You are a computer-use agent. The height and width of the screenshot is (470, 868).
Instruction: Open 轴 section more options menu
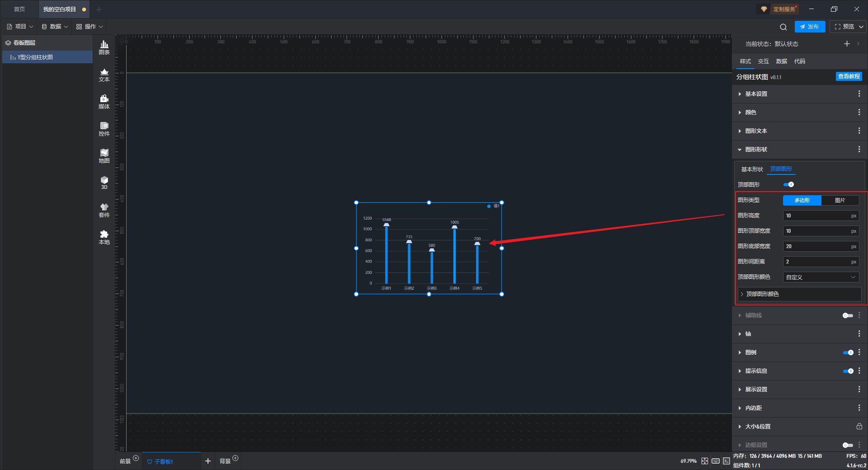click(859, 334)
